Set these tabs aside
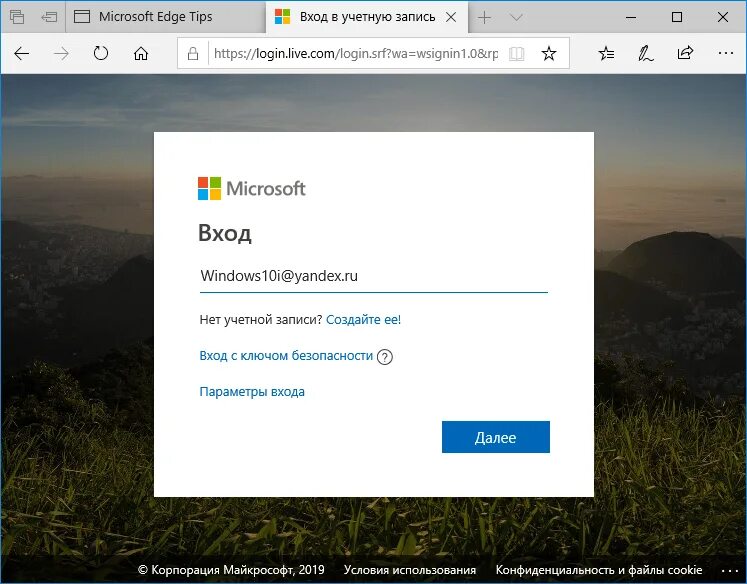747x584 pixels. point(49,17)
